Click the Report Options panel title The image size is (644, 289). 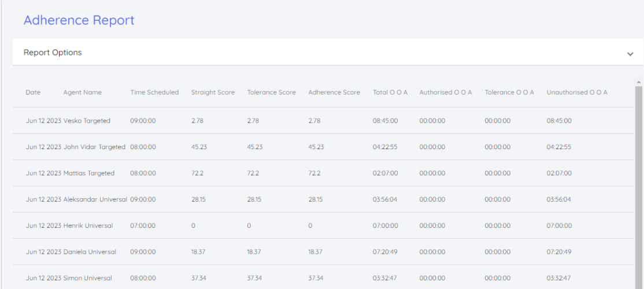coord(53,53)
